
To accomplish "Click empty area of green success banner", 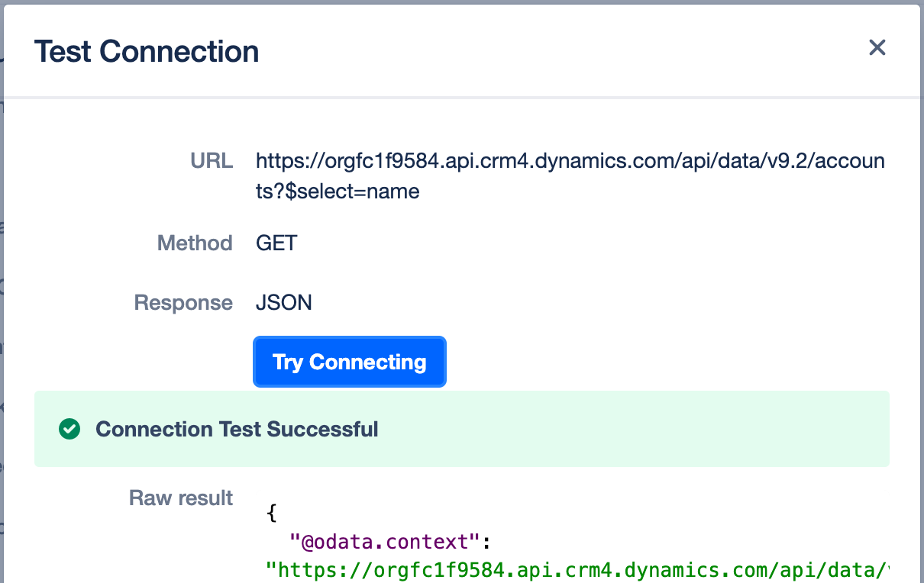I will point(634,430).
